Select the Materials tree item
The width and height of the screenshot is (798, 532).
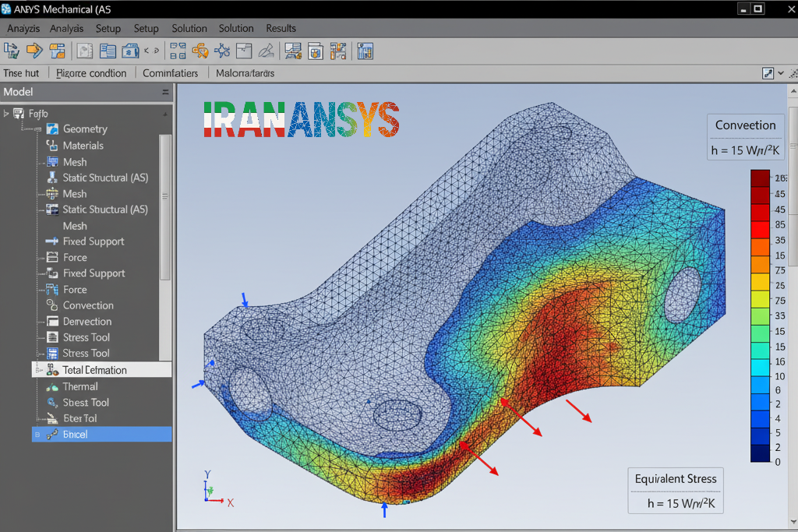(x=83, y=146)
